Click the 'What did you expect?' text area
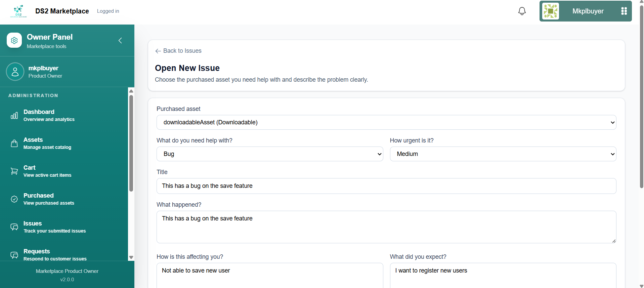The height and width of the screenshot is (288, 644). pos(503,275)
